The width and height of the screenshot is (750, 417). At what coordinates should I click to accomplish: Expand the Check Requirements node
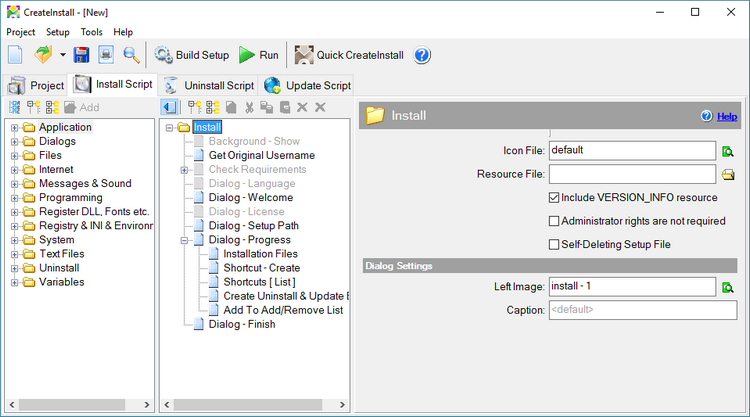tap(184, 170)
